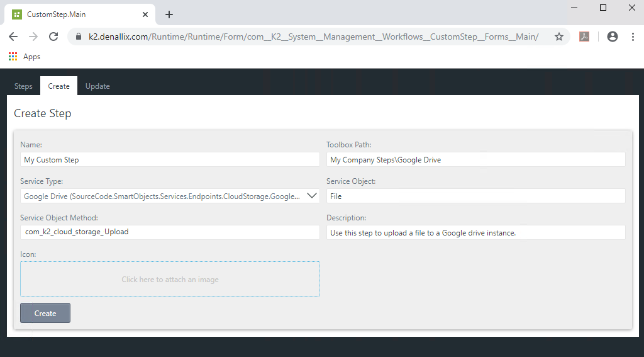The width and height of the screenshot is (644, 357).
Task: Maximize the Chrome window
Action: (x=603, y=8)
